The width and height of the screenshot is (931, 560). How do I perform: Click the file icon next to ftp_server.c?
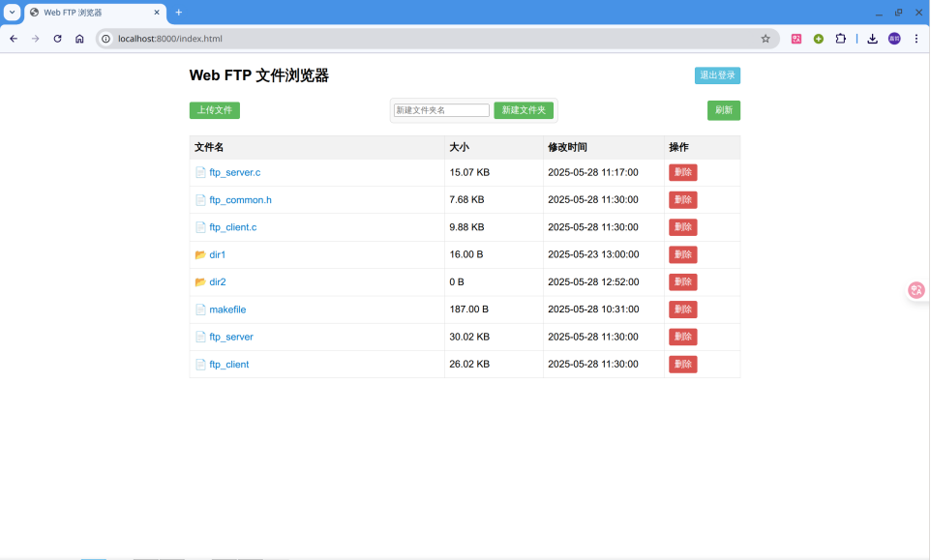point(200,172)
